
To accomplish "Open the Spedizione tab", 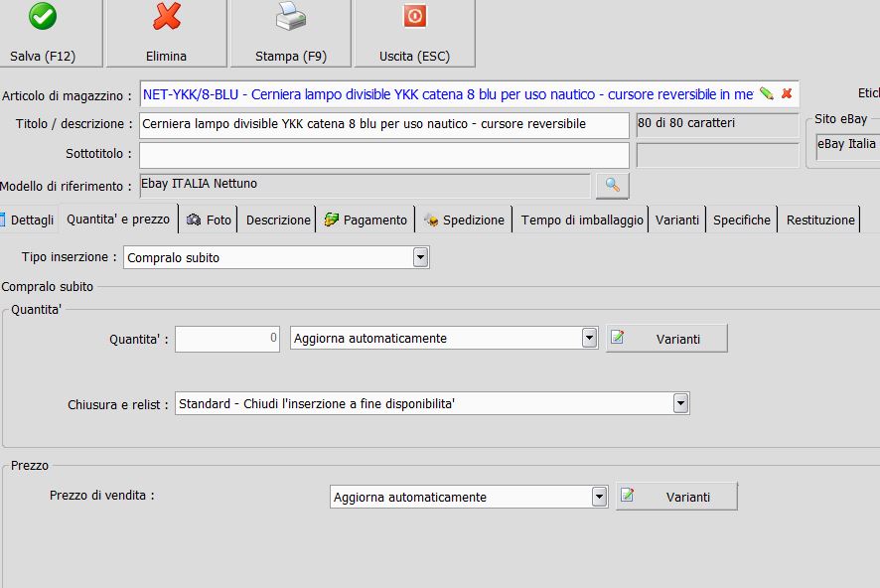I will click(464, 220).
